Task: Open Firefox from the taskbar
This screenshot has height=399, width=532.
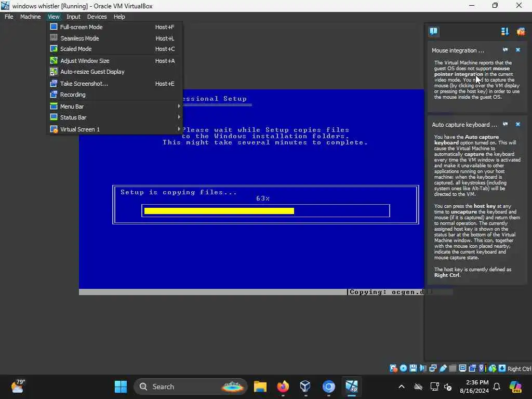Action: click(283, 387)
